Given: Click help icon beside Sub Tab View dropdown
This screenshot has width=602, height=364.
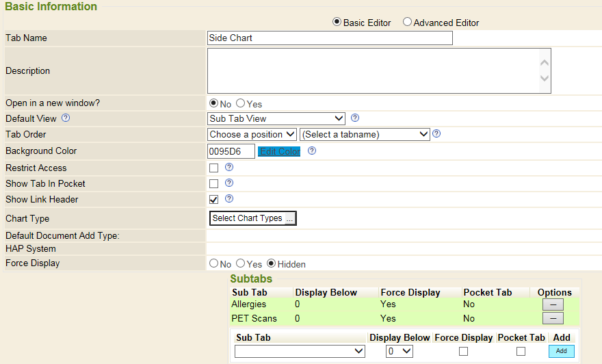Looking at the screenshot, I should coord(354,118).
